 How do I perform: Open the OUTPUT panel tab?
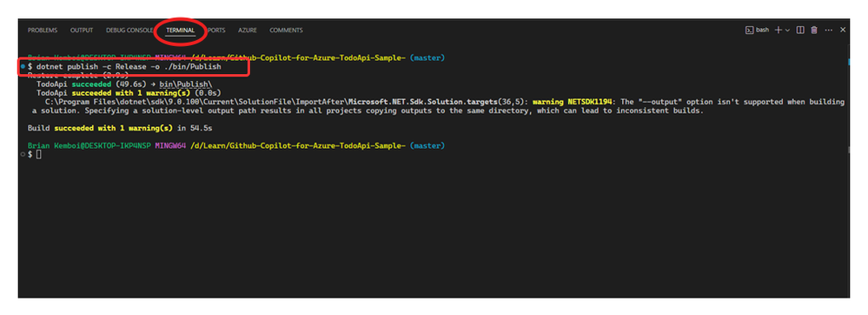point(82,30)
